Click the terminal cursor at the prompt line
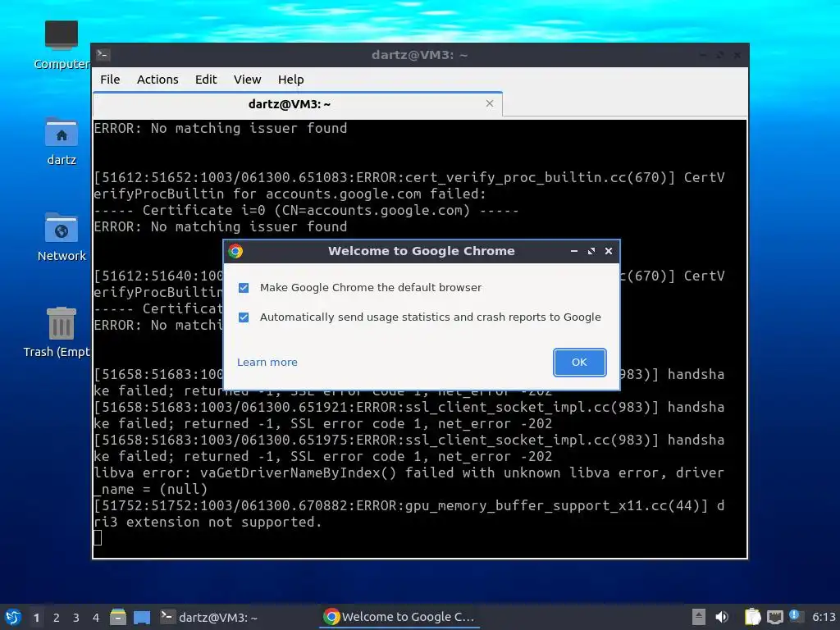Screen dimensions: 840x630 coord(98,537)
